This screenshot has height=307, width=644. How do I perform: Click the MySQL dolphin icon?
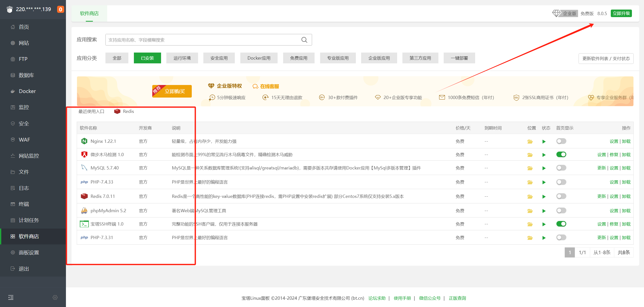pyautogui.click(x=84, y=168)
